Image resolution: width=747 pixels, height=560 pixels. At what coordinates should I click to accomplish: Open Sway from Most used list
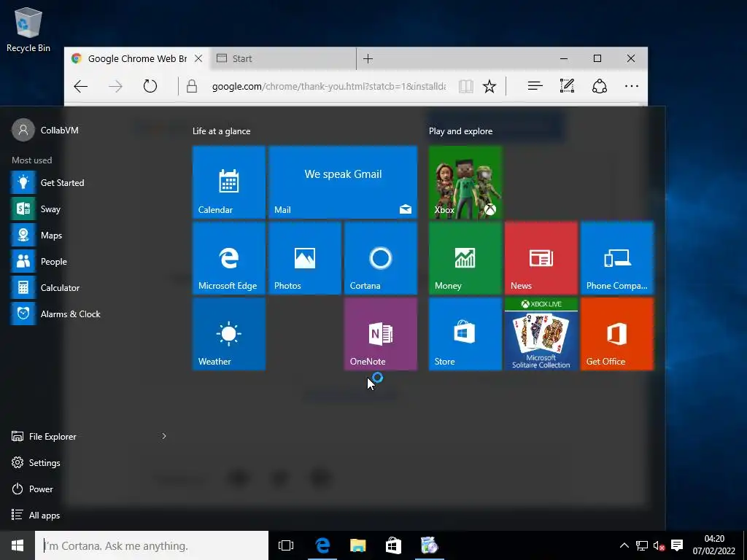pyautogui.click(x=90, y=209)
